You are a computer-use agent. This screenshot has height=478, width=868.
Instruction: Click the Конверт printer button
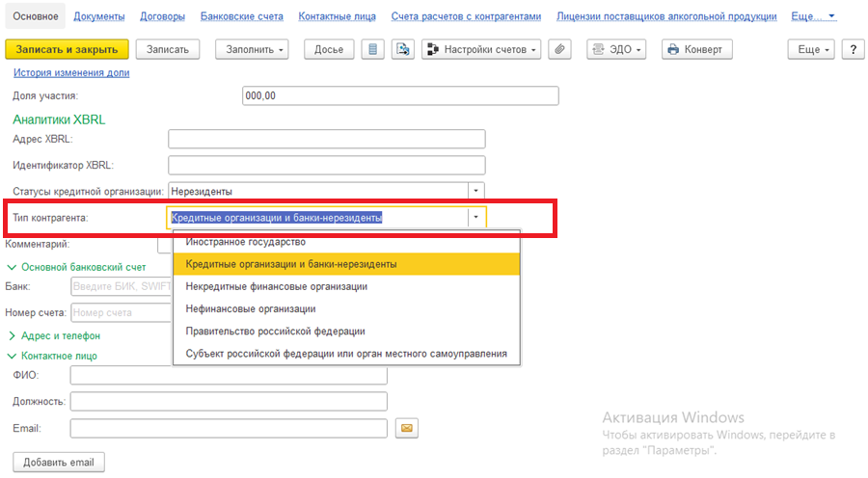[x=697, y=49]
